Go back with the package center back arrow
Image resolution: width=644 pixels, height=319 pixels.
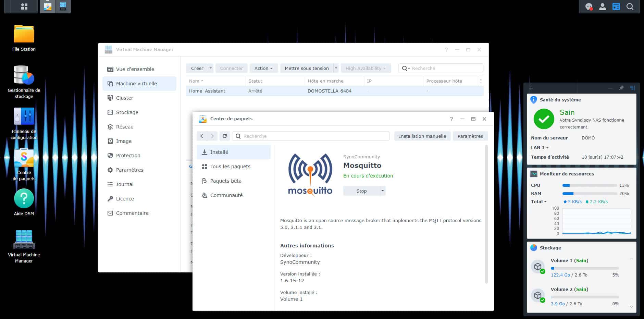tap(202, 136)
